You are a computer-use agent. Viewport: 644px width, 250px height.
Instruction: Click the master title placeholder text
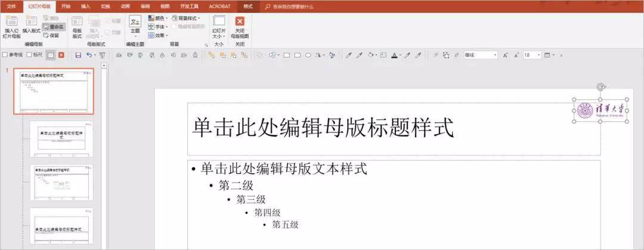323,127
